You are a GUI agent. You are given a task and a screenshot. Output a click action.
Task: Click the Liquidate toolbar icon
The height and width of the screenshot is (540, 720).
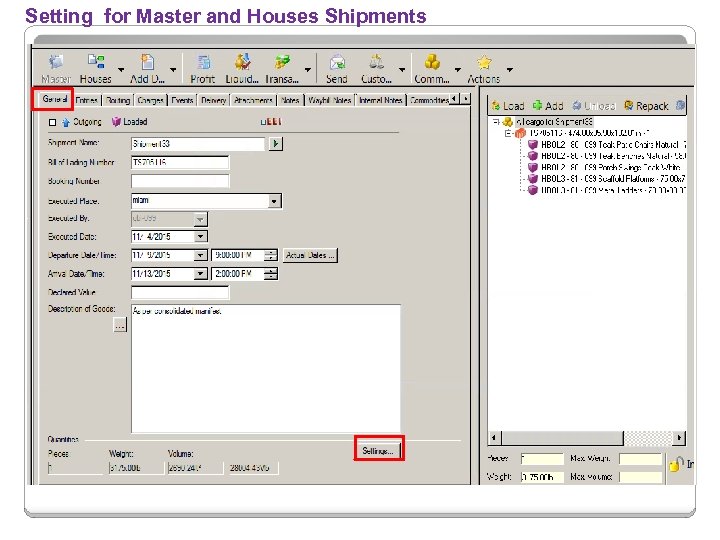(242, 62)
